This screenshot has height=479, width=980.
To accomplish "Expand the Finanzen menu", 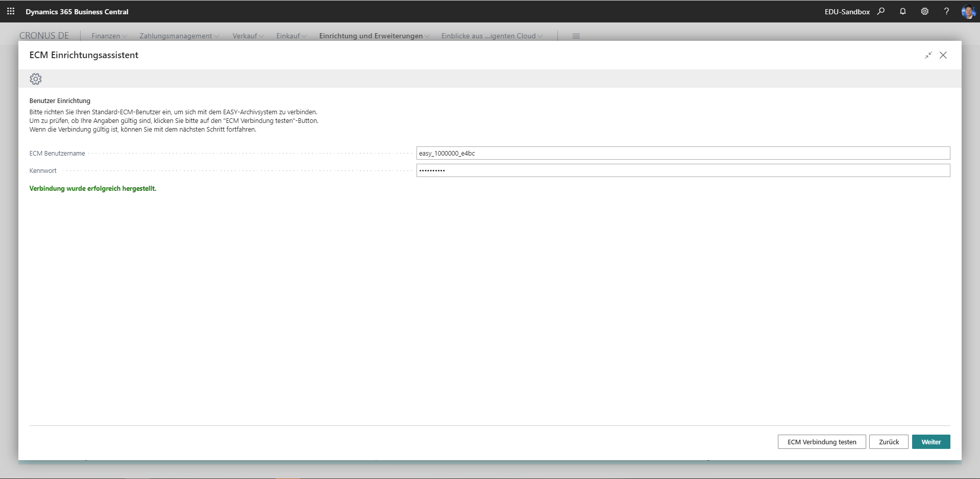I will (x=109, y=36).
